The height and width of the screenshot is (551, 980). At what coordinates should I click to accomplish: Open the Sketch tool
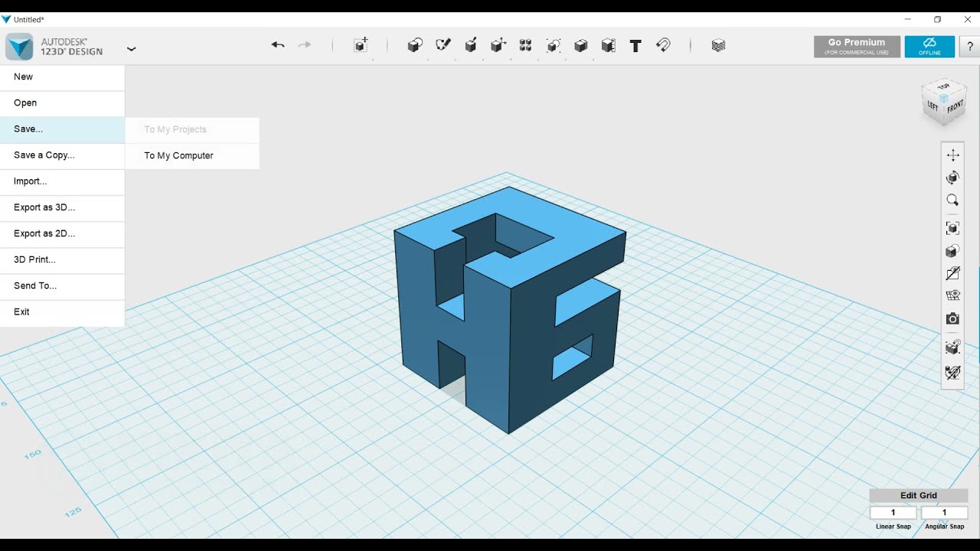pyautogui.click(x=443, y=45)
